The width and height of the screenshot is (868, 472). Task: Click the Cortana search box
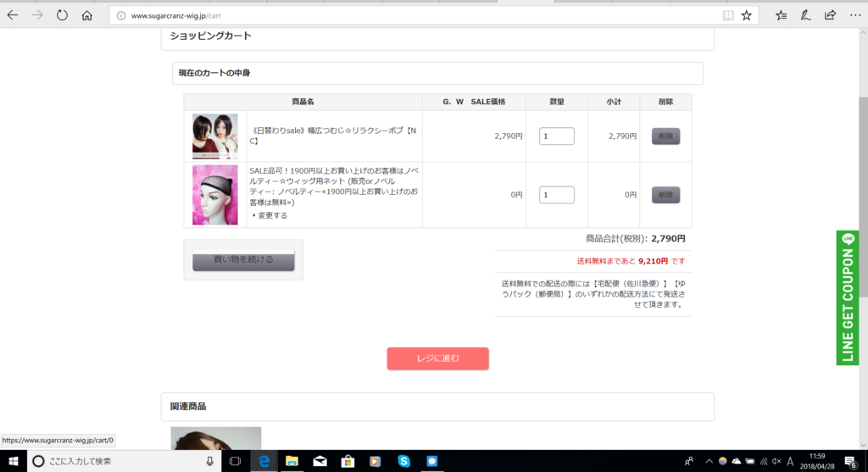(x=125, y=461)
